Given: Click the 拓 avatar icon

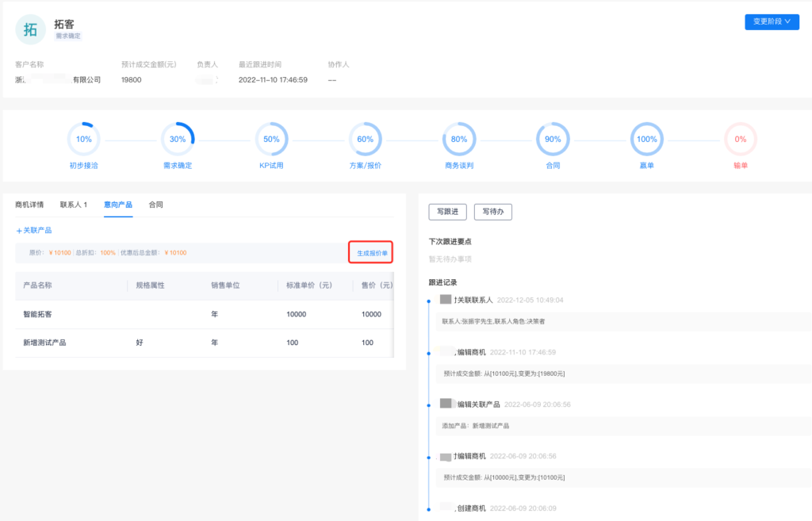Looking at the screenshot, I should pos(31,29).
